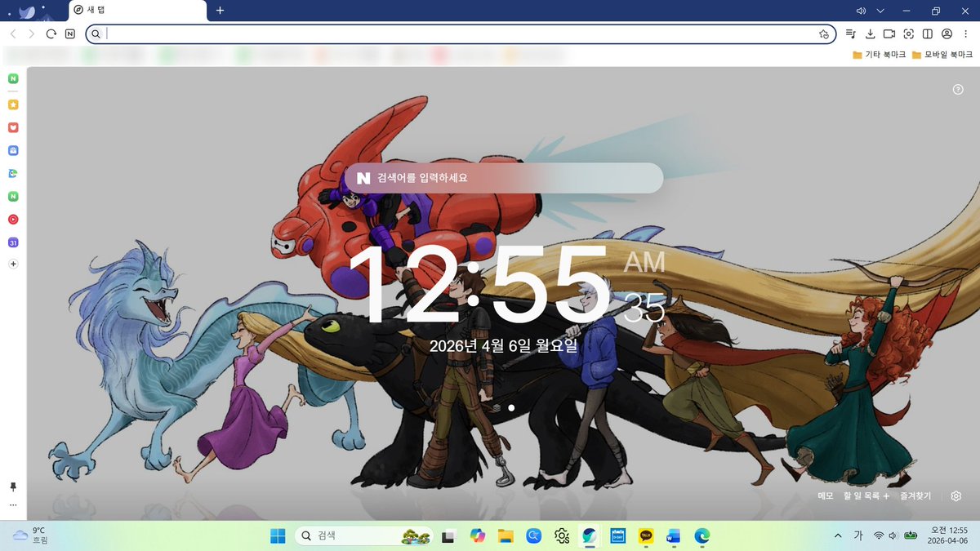This screenshot has width=980, height=551.
Task: Open the video camera toolbar icon
Action: (889, 33)
